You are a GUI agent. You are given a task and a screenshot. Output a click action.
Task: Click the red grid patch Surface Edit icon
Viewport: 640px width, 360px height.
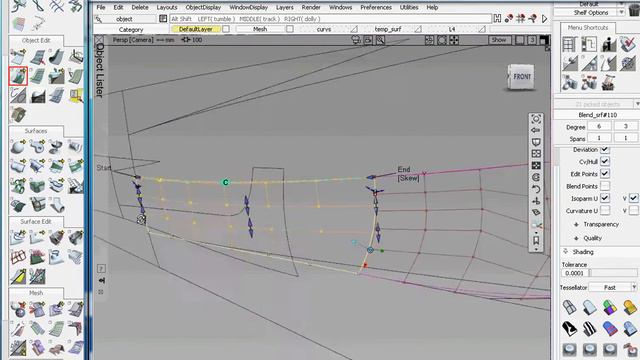18,257
